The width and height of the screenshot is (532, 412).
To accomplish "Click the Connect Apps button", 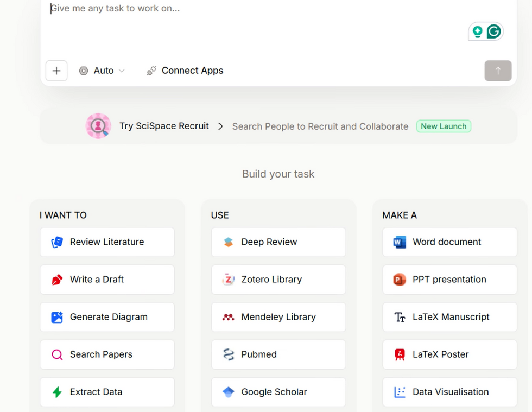I will point(185,71).
